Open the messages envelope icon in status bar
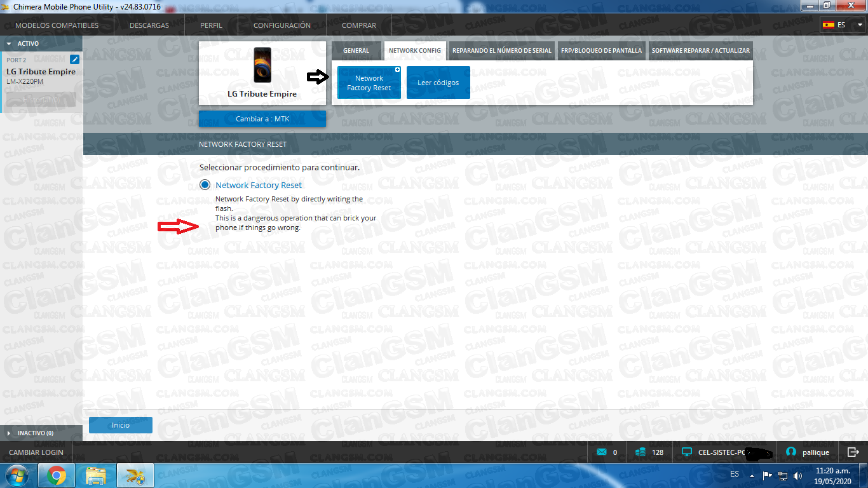Screen dimensions: 868x488 [x=602, y=452]
